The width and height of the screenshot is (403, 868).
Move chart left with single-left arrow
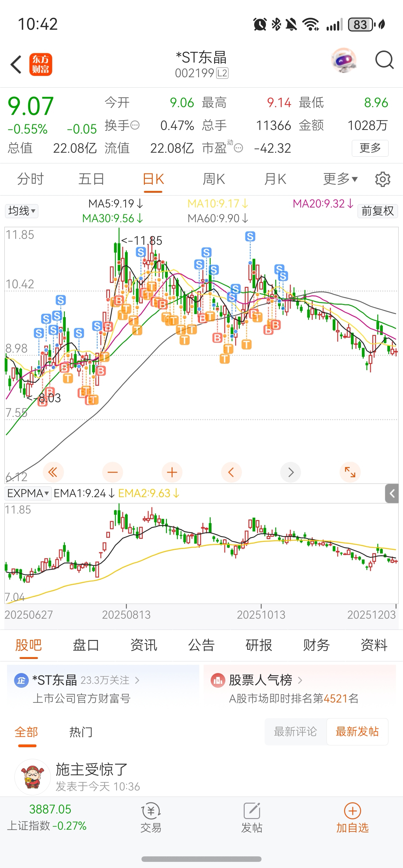click(231, 472)
